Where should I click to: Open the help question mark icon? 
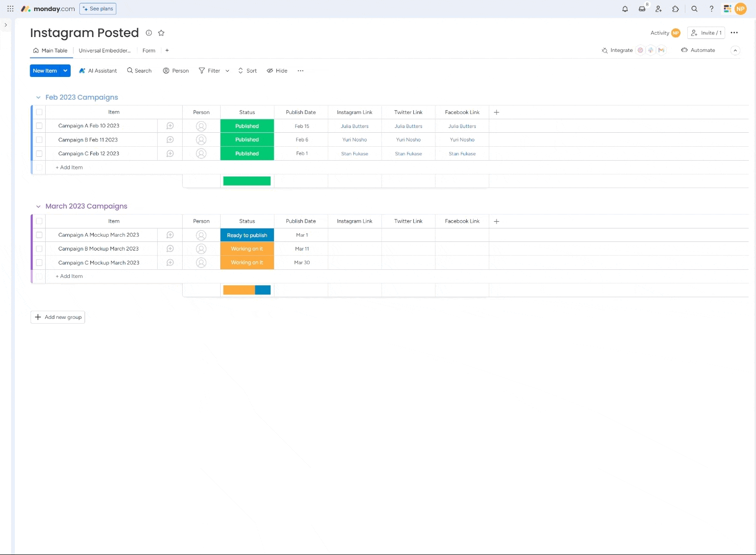tap(711, 9)
